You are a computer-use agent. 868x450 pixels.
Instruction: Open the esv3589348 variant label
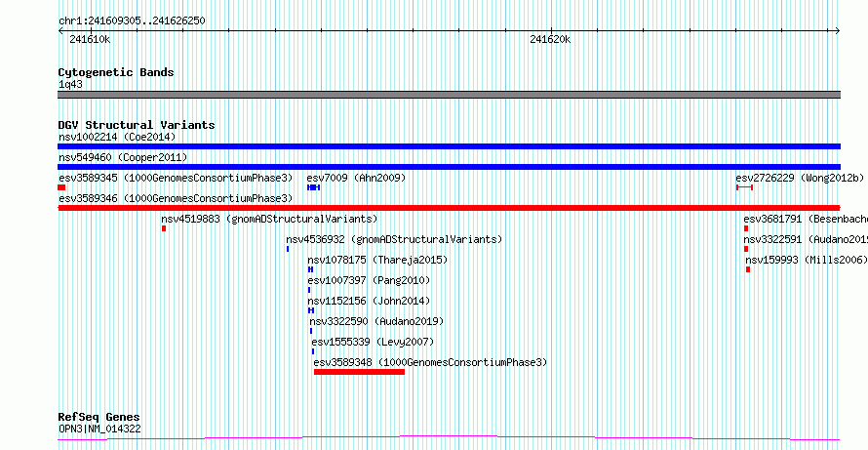430,362
